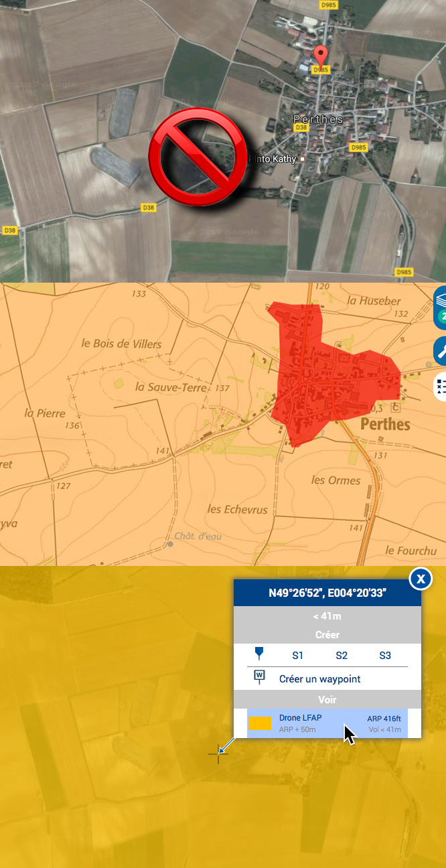This screenshot has width=446, height=868.
Task: Click the orange Drone LFAP color swatch
Action: tap(260, 723)
